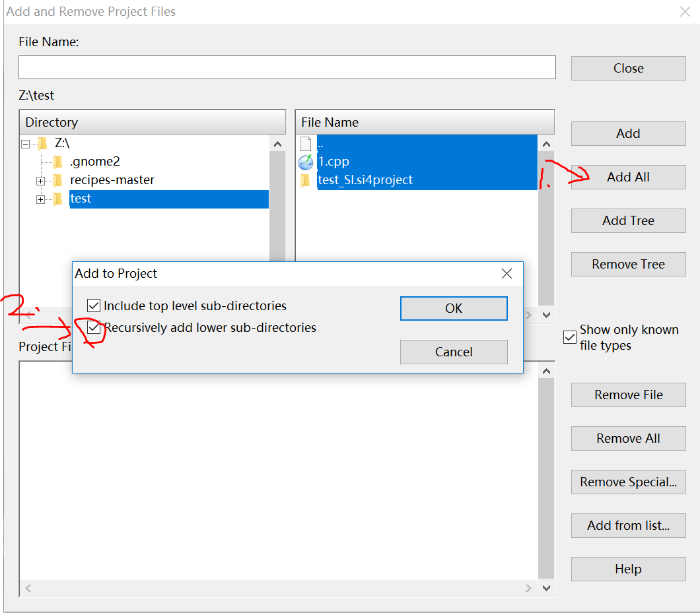Cancel the Add to Project dialog

coord(454,352)
